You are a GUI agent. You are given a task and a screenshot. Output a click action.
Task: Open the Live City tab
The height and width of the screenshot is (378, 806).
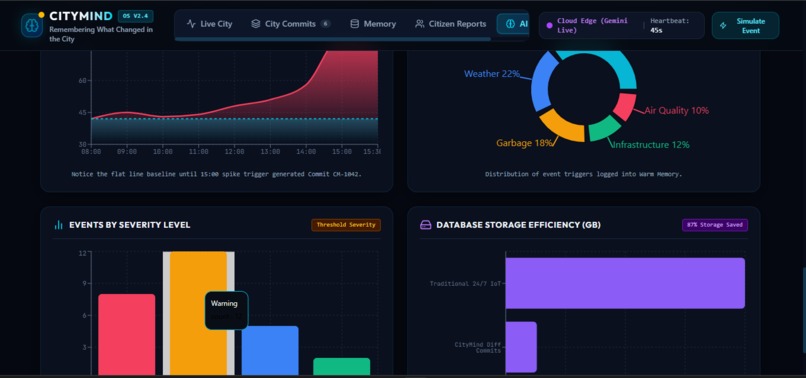pyautogui.click(x=209, y=24)
